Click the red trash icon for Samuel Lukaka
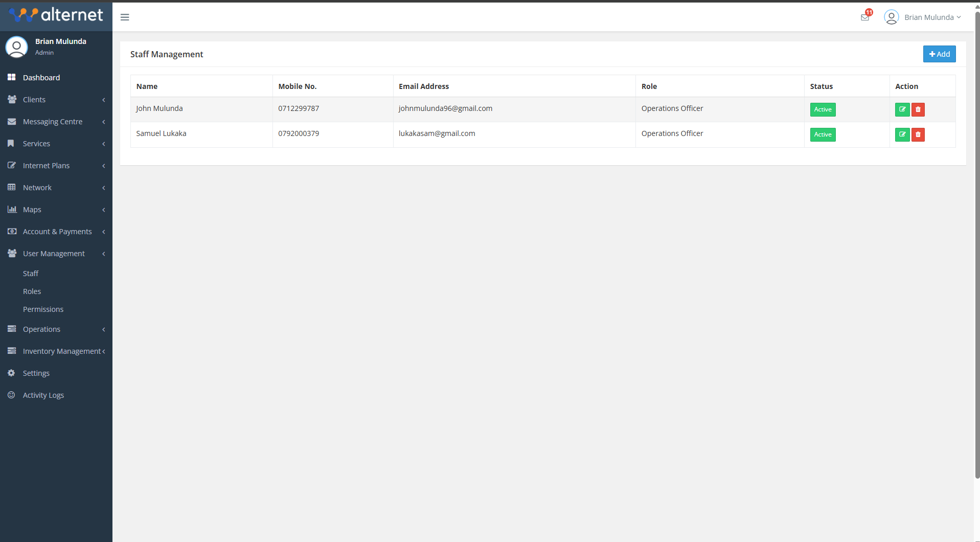 (x=918, y=134)
